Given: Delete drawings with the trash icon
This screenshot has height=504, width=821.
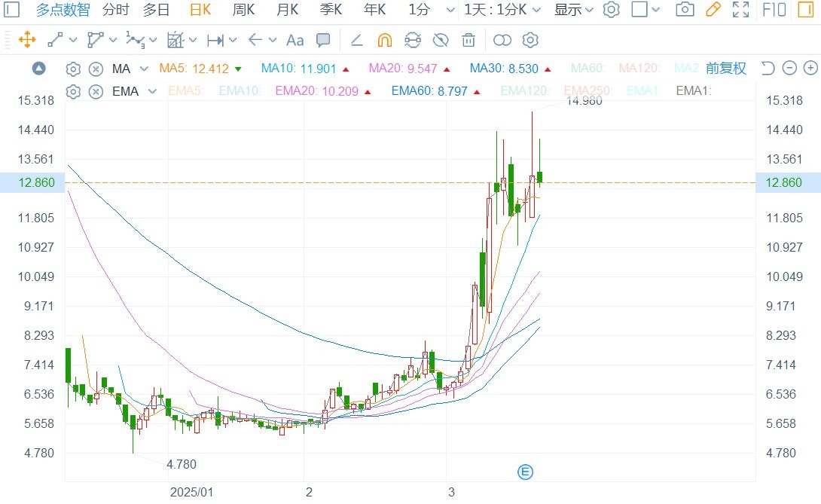Looking at the screenshot, I should coord(468,40).
